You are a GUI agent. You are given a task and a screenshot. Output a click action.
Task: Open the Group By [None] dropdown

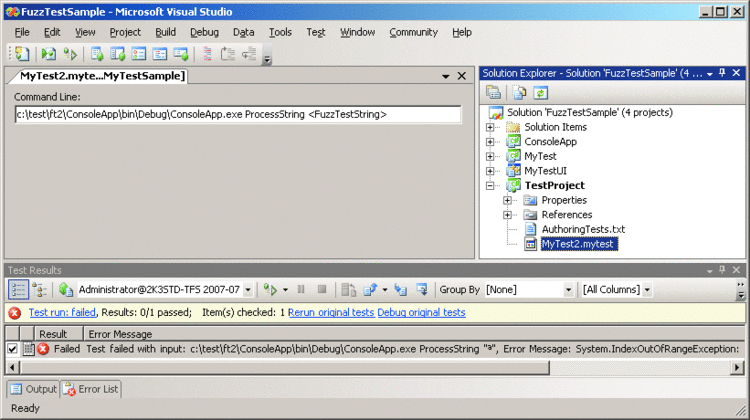pos(529,289)
